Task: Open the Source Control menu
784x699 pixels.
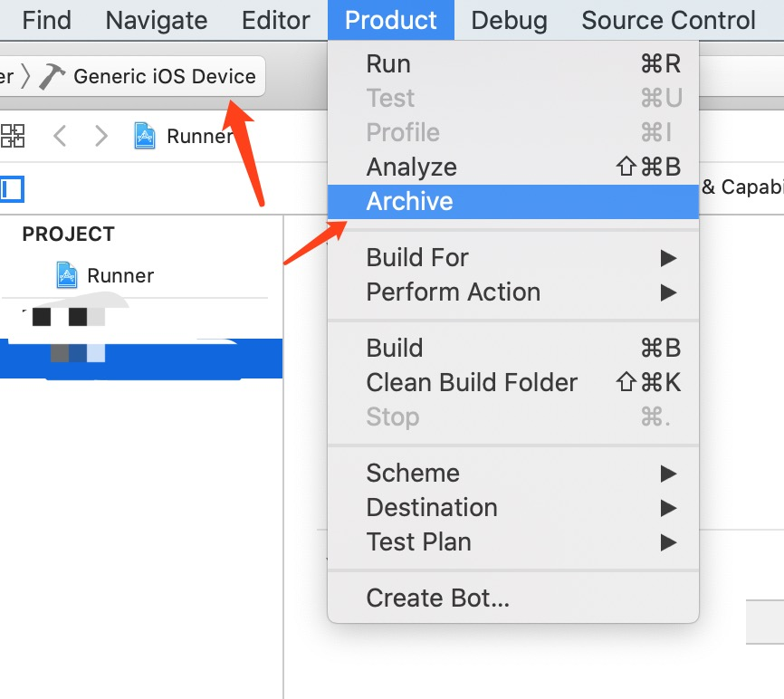Action: pyautogui.click(x=668, y=20)
